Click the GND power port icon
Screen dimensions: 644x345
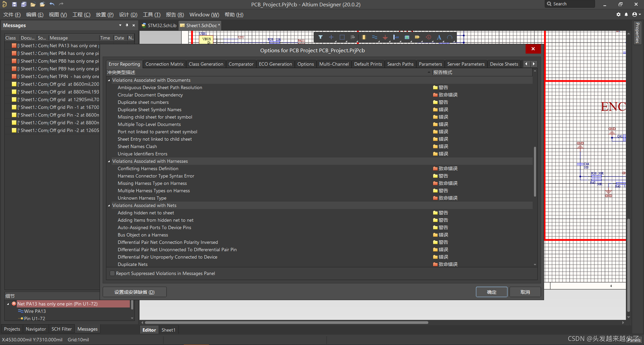pyautogui.click(x=385, y=37)
